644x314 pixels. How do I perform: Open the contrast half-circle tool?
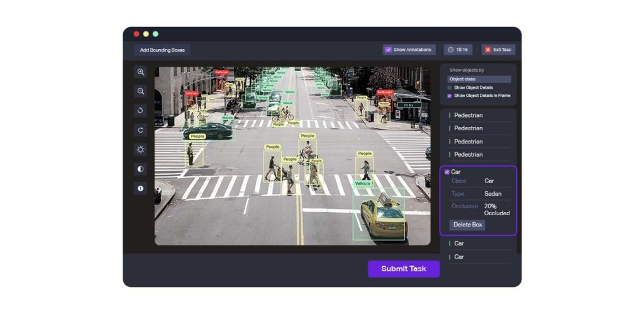coord(140,169)
